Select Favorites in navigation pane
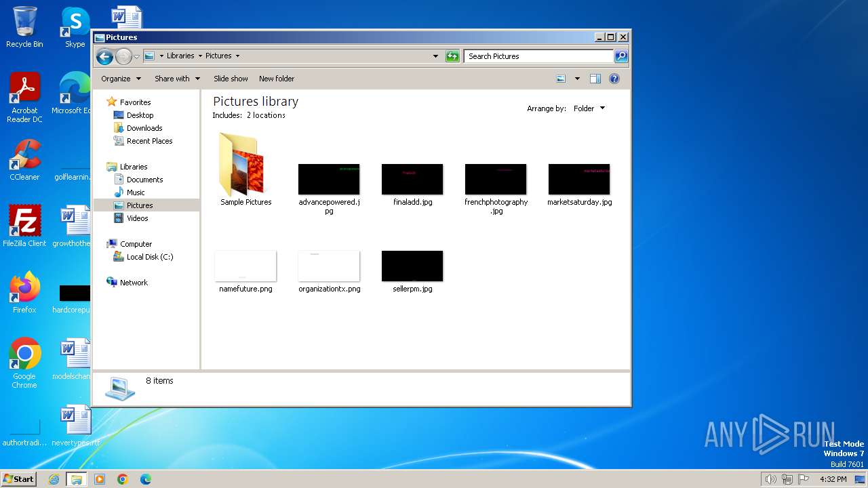The image size is (868, 488). click(135, 102)
